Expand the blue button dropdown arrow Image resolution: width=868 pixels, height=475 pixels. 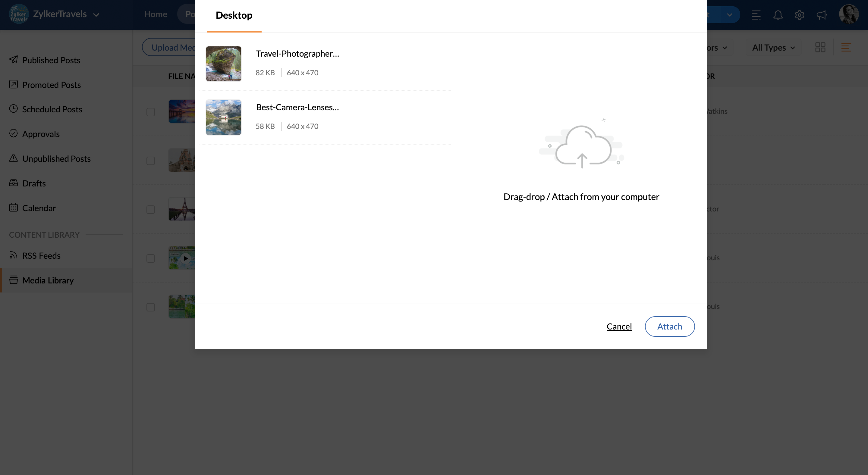729,15
